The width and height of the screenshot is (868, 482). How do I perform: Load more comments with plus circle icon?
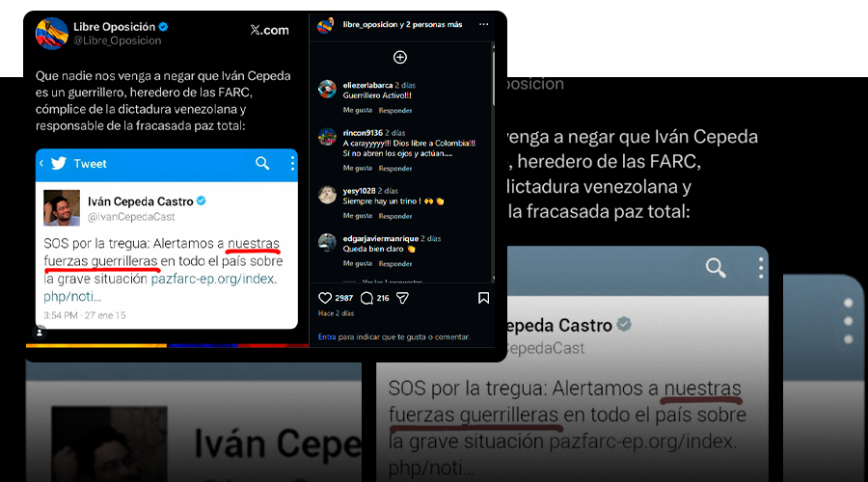click(x=399, y=57)
